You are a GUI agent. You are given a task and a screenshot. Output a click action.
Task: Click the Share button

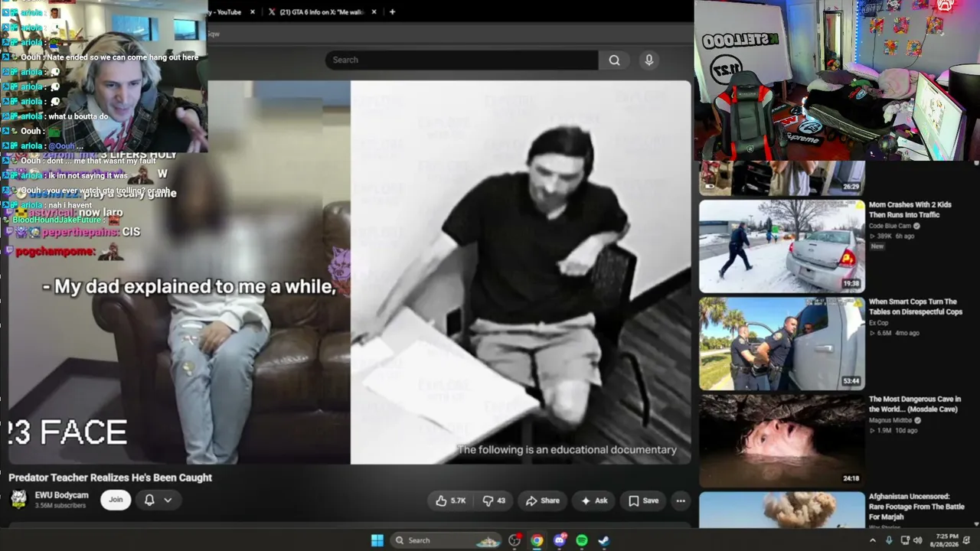(542, 500)
